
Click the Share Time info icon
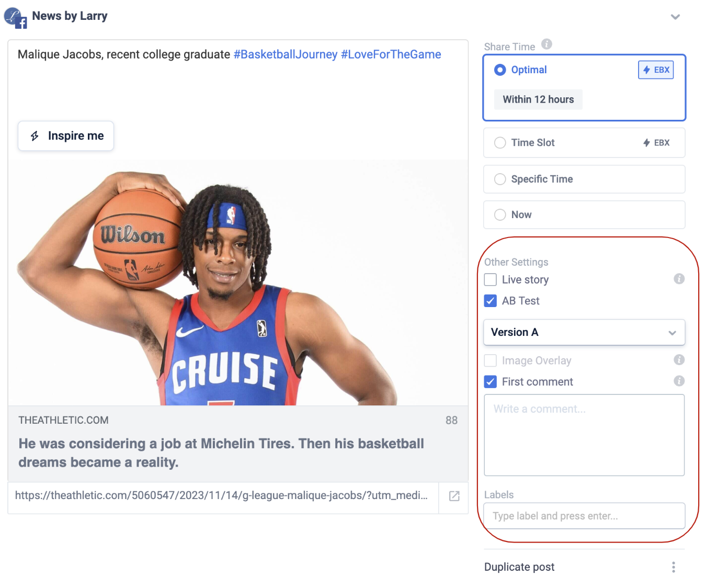tap(546, 44)
